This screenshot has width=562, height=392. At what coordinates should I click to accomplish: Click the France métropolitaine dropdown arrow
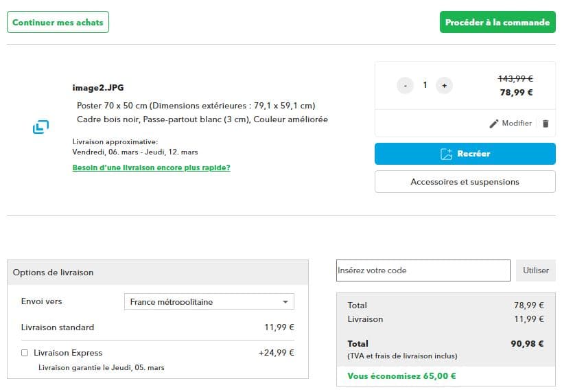pos(285,302)
